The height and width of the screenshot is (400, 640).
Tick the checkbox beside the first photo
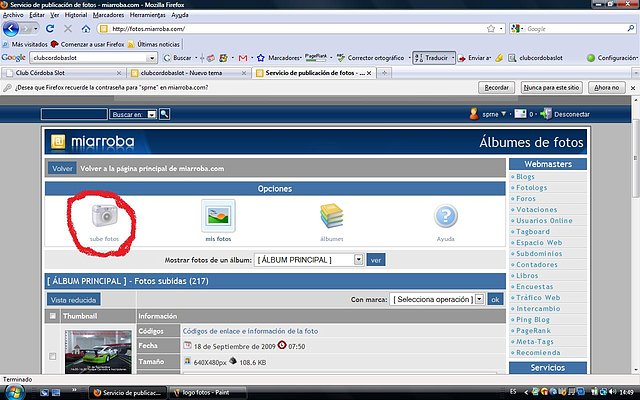pyautogui.click(x=52, y=356)
